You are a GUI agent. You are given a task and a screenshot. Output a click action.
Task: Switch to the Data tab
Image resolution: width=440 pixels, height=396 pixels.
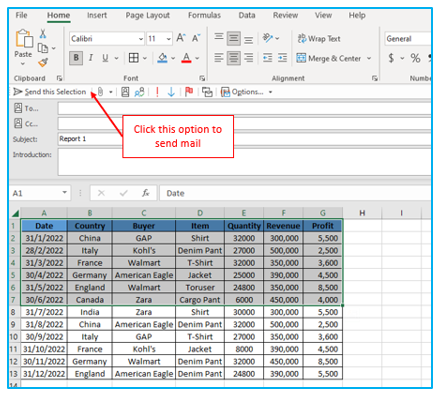(x=247, y=15)
